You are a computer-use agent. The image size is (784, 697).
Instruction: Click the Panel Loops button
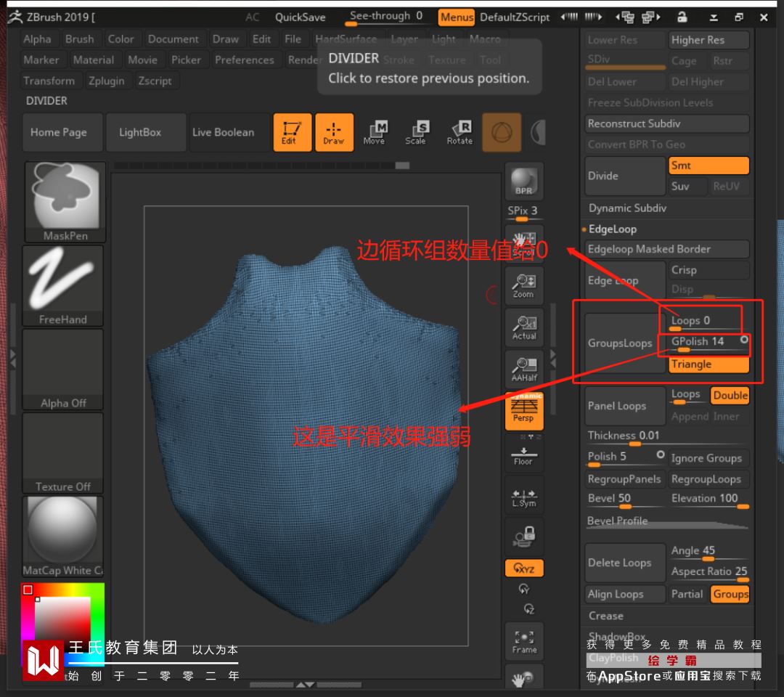click(625, 406)
